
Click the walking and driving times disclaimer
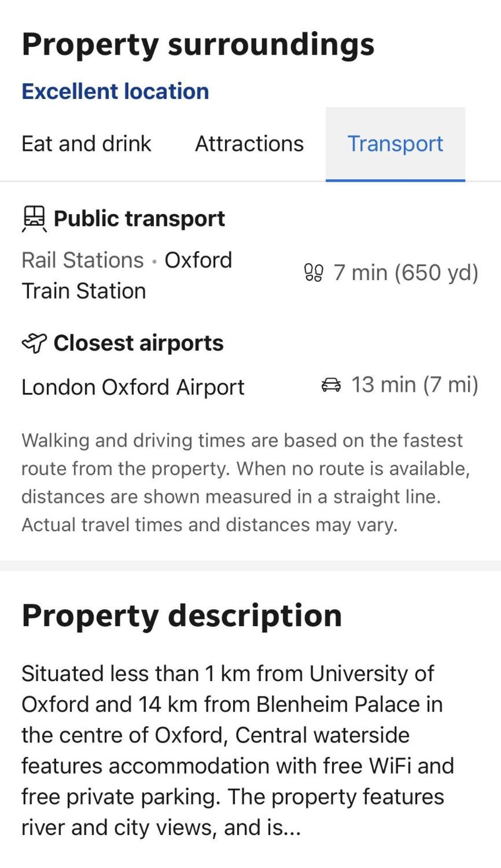pyautogui.click(x=246, y=483)
